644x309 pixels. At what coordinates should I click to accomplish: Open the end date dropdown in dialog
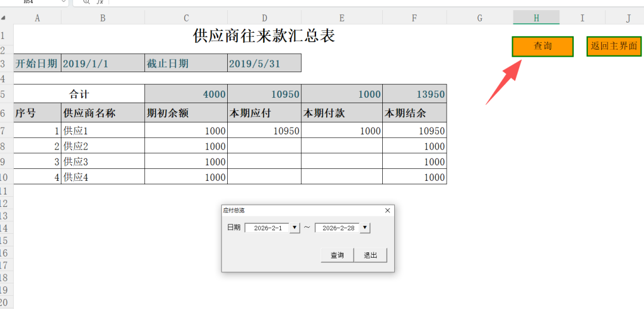(x=366, y=228)
